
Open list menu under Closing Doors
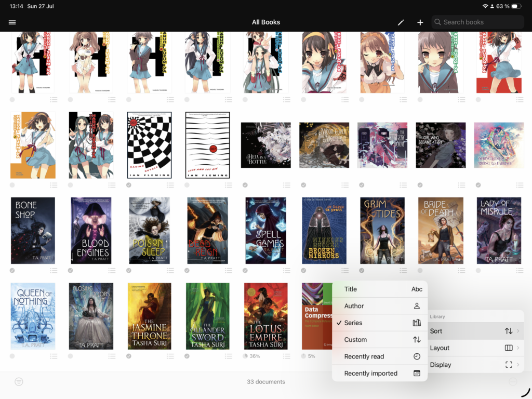tap(112, 356)
